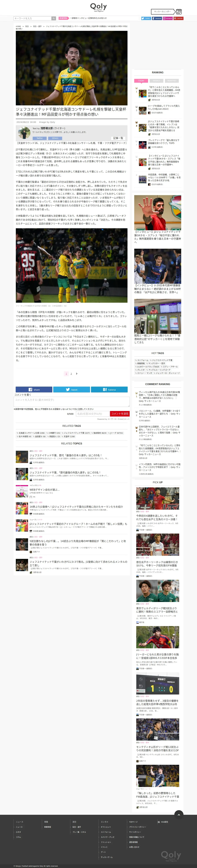Open HOME breadcrumb link
The image size is (197, 868).
click(x=18, y=26)
